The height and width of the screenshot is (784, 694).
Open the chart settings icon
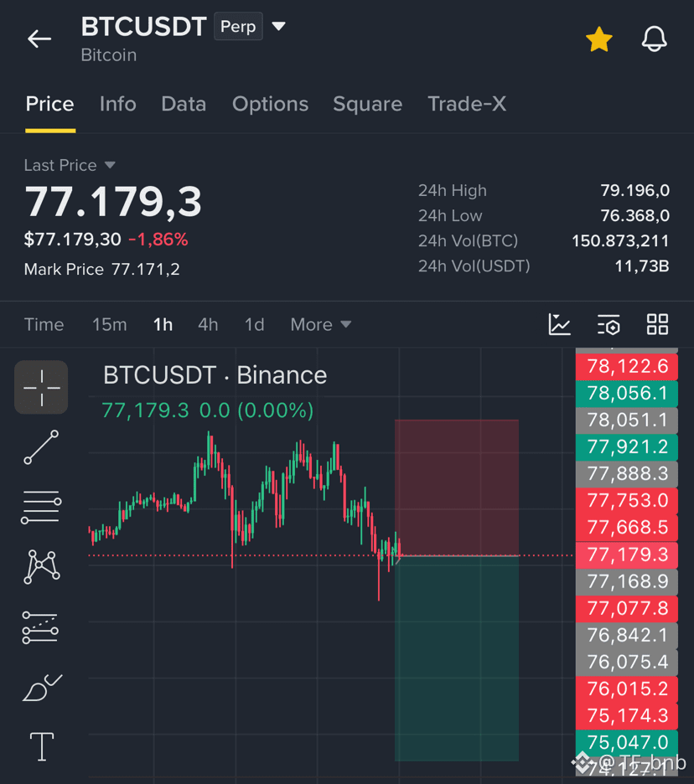609,324
